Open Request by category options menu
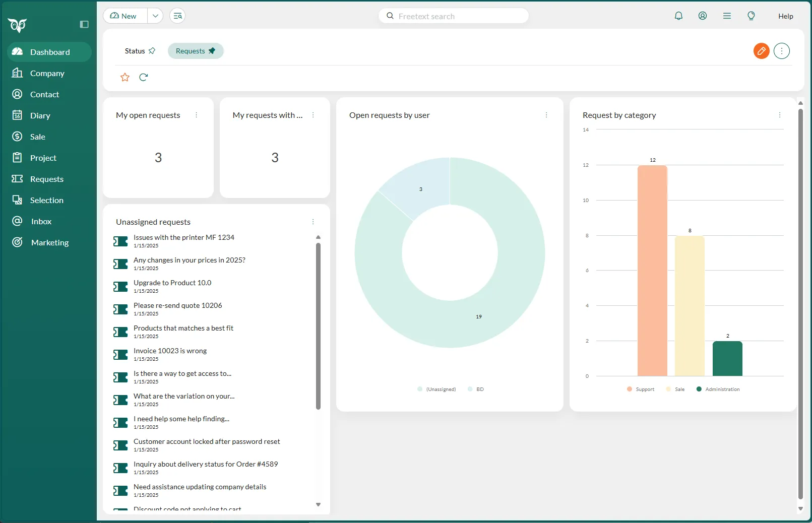Image resolution: width=812 pixels, height=523 pixels. (779, 115)
